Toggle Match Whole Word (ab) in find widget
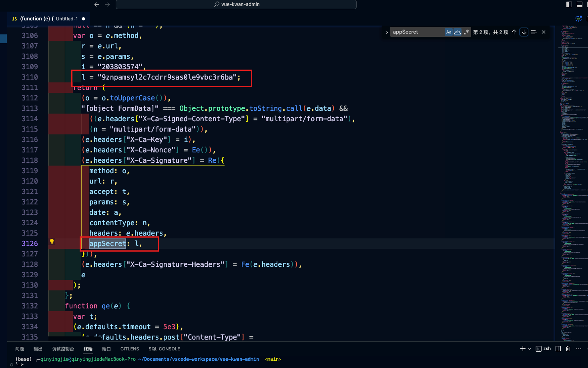Screen dimensions: 588x368 (458, 32)
